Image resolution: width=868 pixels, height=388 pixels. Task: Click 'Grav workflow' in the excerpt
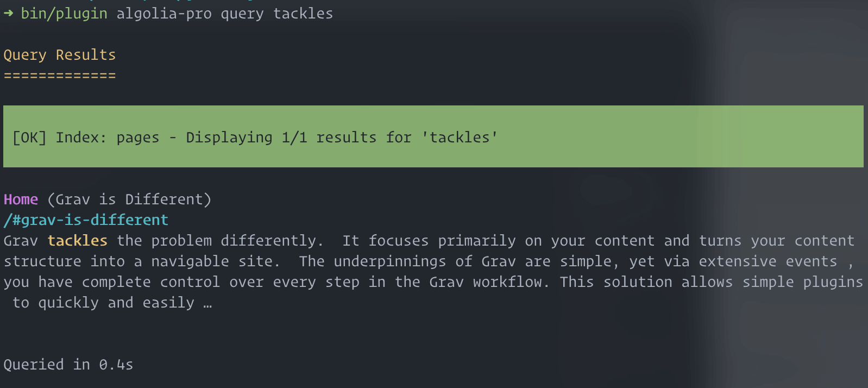pos(486,282)
